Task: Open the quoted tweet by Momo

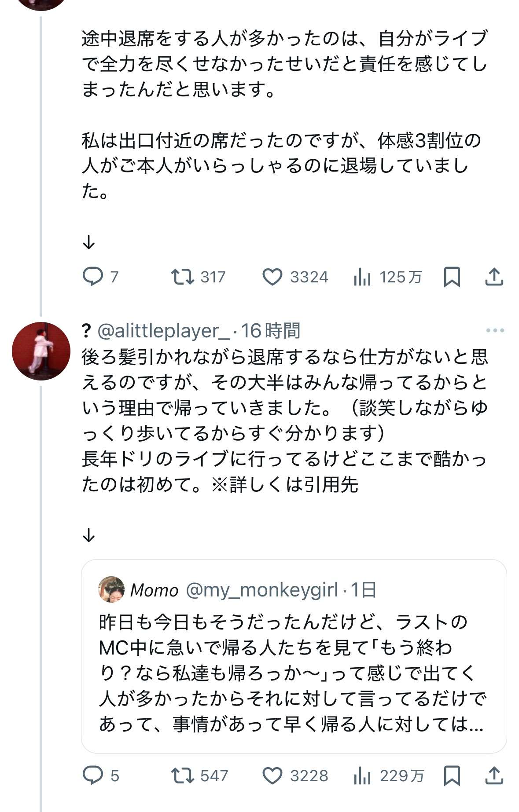Action: (294, 673)
